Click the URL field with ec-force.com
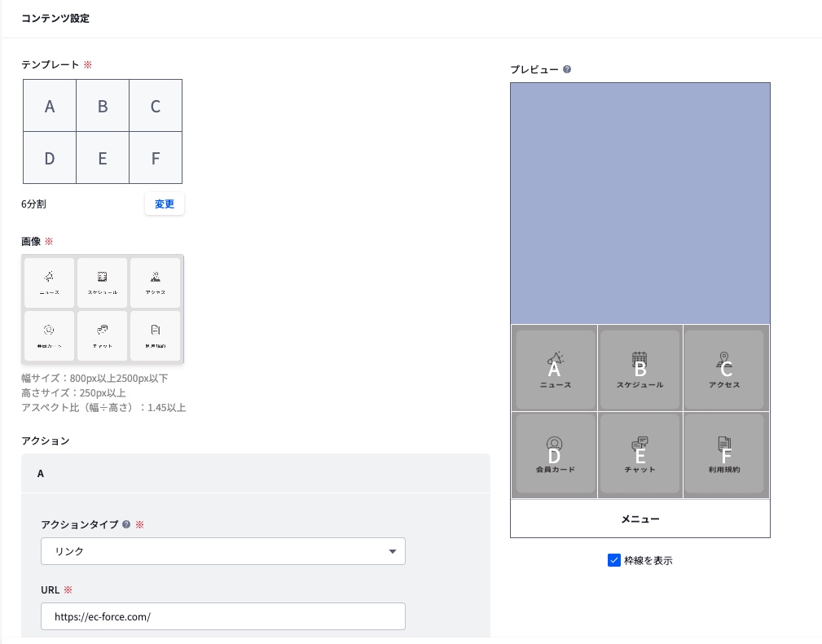 click(222, 616)
